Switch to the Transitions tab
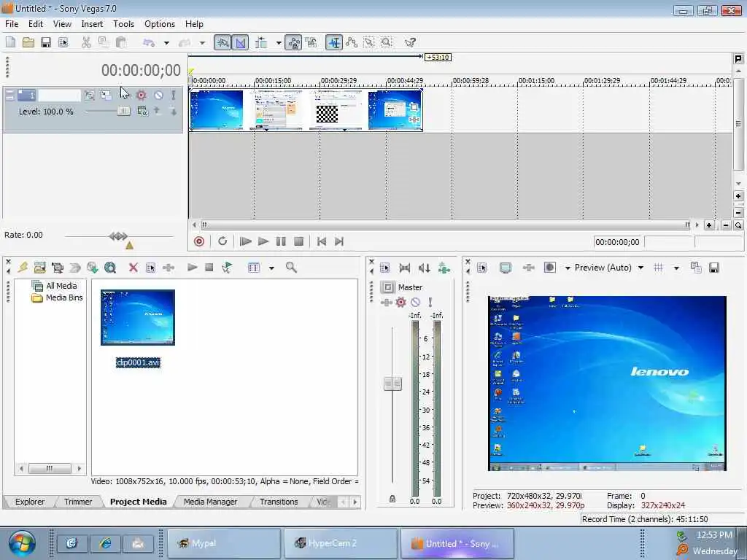747x560 pixels. (x=279, y=502)
